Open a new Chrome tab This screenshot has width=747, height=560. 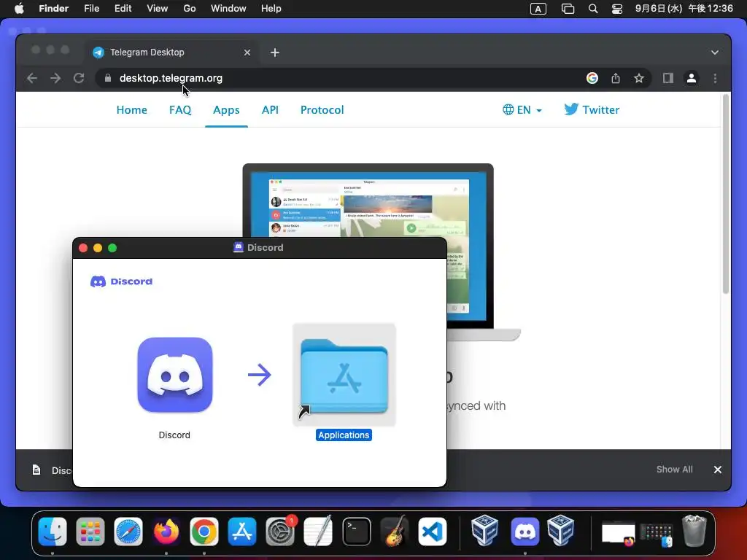point(275,52)
